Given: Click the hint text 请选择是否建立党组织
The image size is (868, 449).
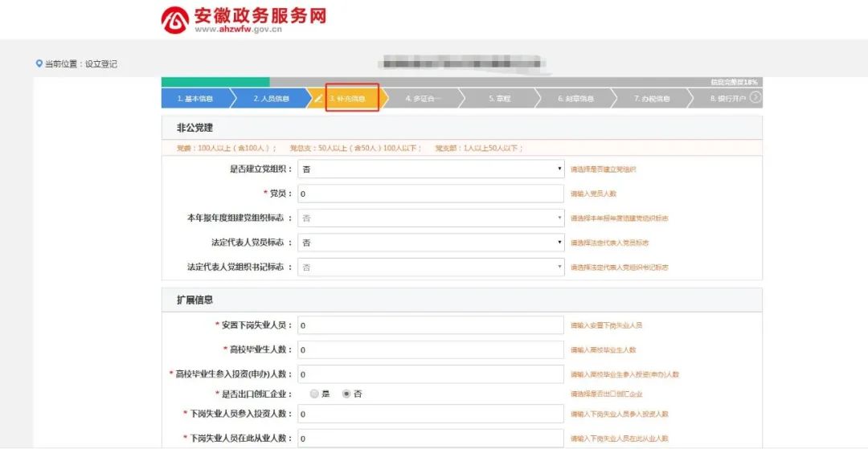Looking at the screenshot, I should [x=604, y=169].
